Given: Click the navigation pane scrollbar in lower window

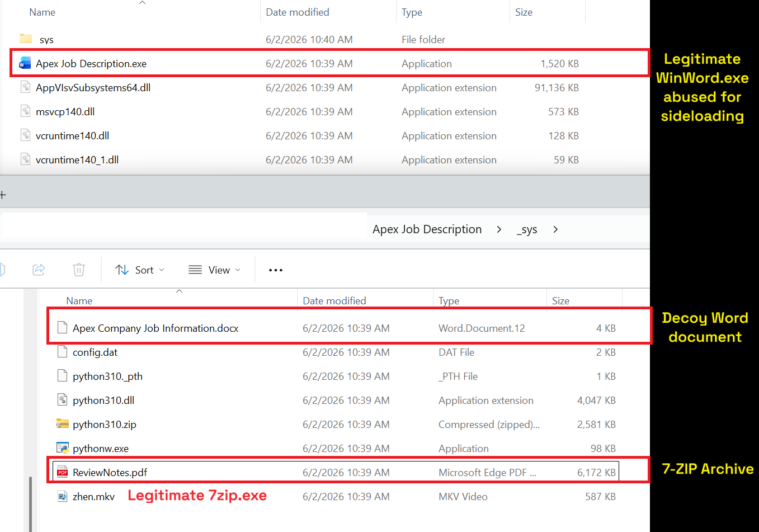Looking at the screenshot, I should [30, 503].
